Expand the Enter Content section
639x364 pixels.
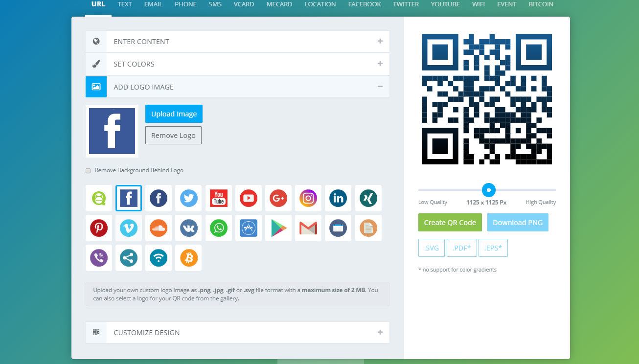pyautogui.click(x=237, y=42)
